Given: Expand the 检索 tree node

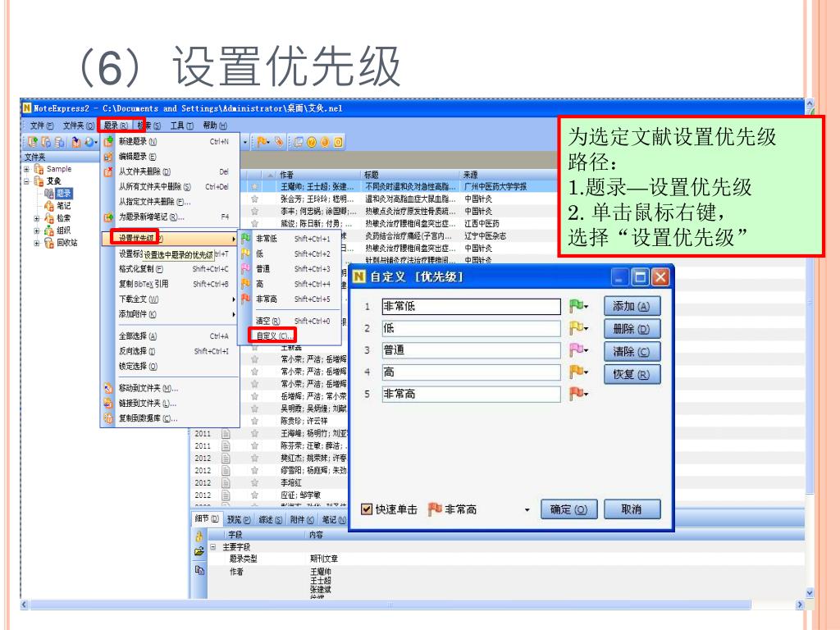Looking at the screenshot, I should click(36, 218).
